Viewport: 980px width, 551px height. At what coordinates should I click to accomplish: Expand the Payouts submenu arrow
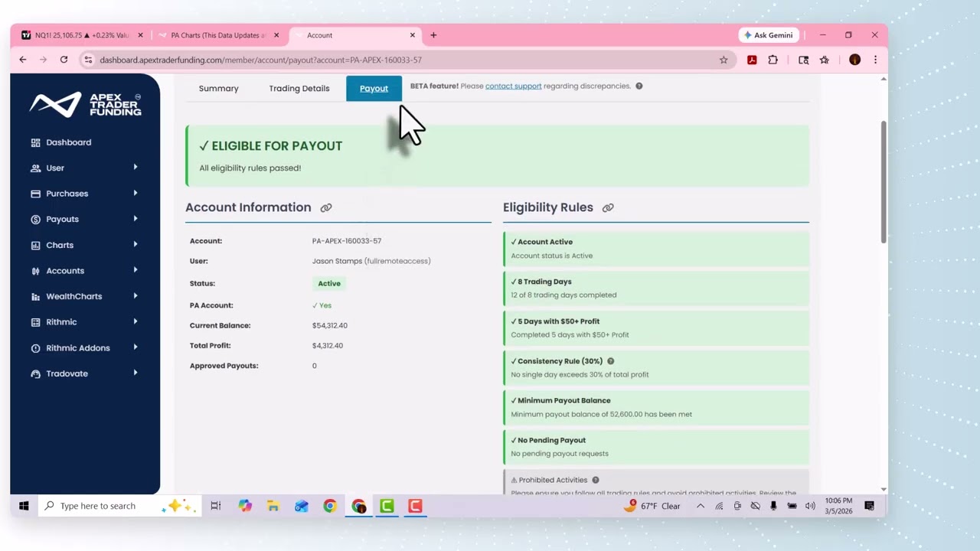136,218
